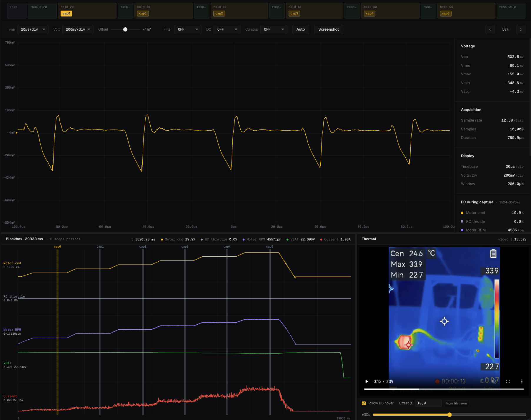Click the Current 1.08A legend entry
This screenshot has width=531, height=420.
tap(335, 240)
